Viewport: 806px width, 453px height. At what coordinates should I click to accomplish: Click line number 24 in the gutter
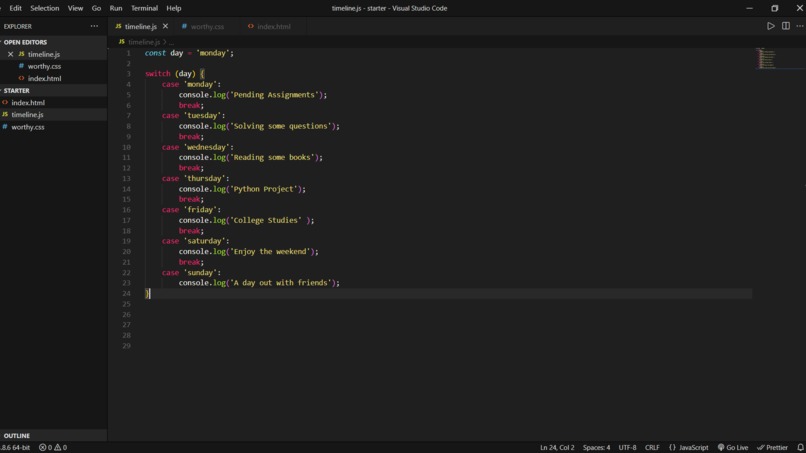pyautogui.click(x=126, y=294)
